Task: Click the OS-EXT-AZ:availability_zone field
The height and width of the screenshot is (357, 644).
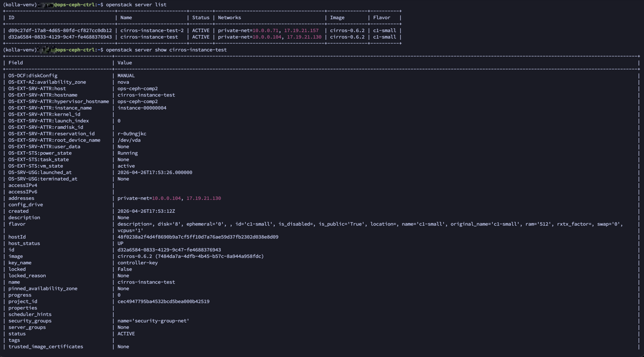Action: pos(47,82)
